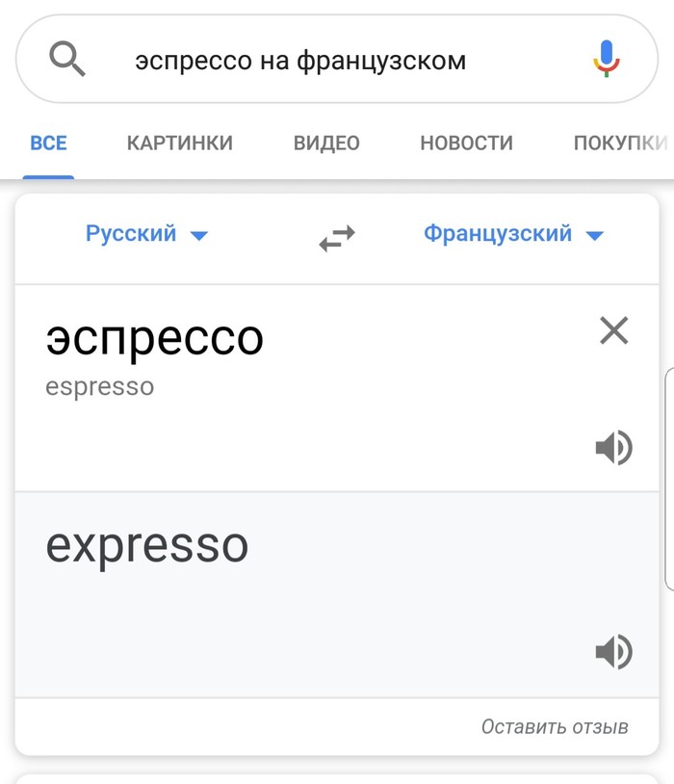
Task: Tap the magnifying glass search icon
Action: [x=67, y=61]
